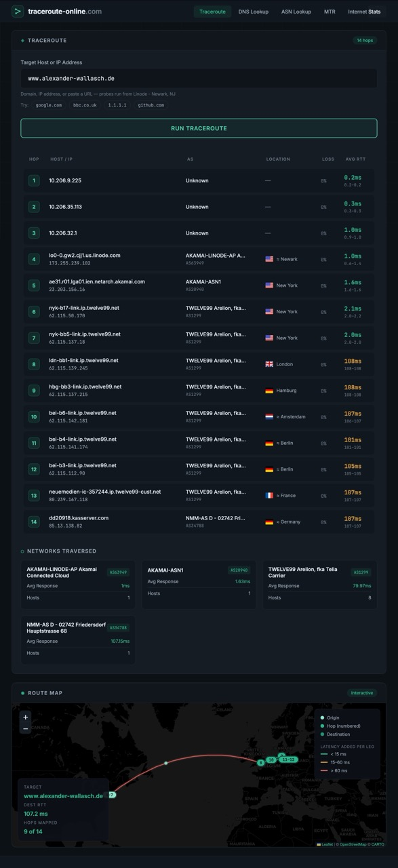Click hop 1 number badge
Screen dimensions: 398x868
pyautogui.click(x=34, y=180)
